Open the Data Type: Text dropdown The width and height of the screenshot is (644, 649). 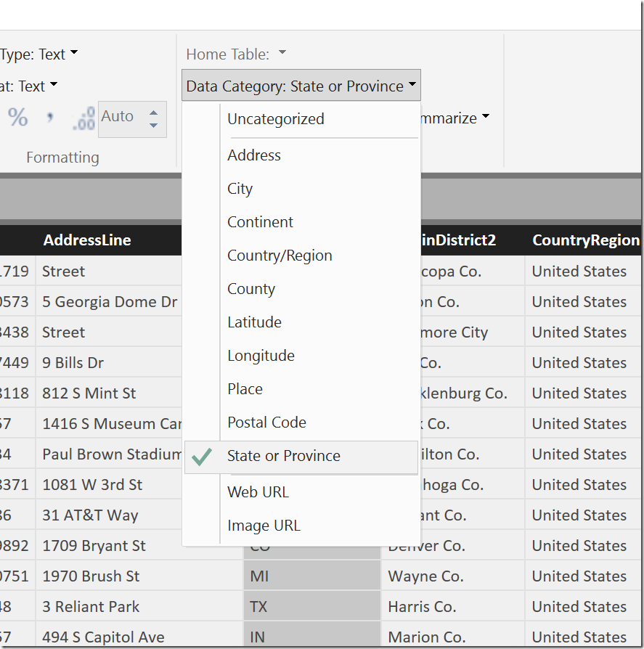39,54
